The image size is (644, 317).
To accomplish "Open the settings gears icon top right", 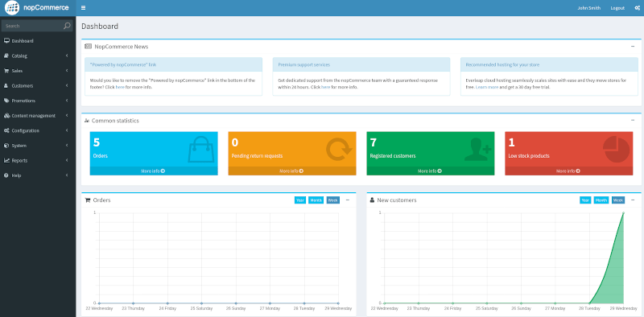I will click(x=637, y=8).
